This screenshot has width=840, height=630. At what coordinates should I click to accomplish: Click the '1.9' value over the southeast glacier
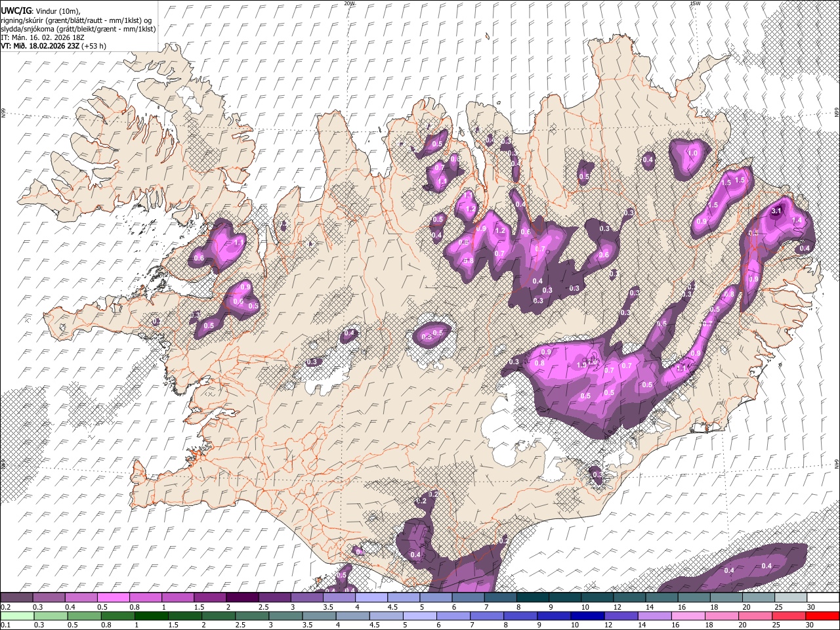coord(581,365)
